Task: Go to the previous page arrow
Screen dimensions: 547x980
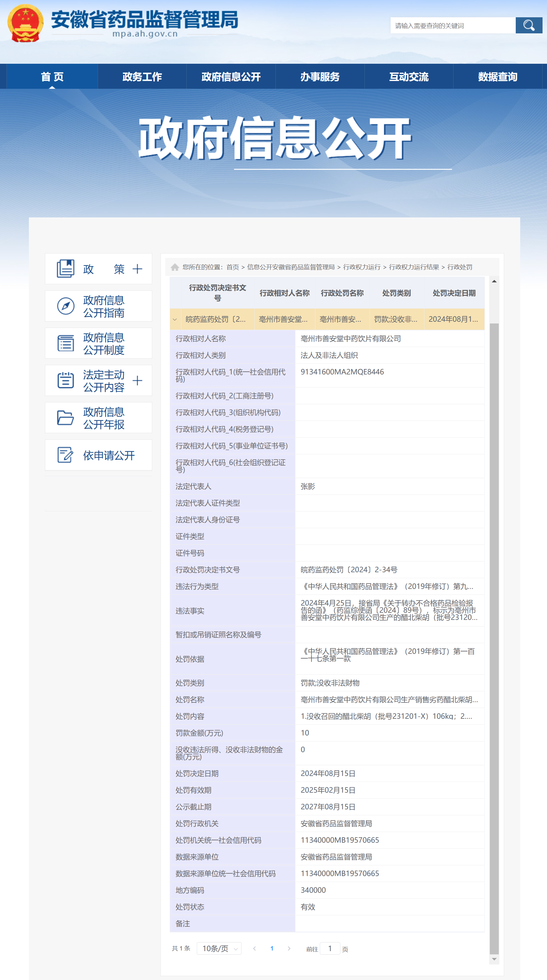Action: pos(255,948)
